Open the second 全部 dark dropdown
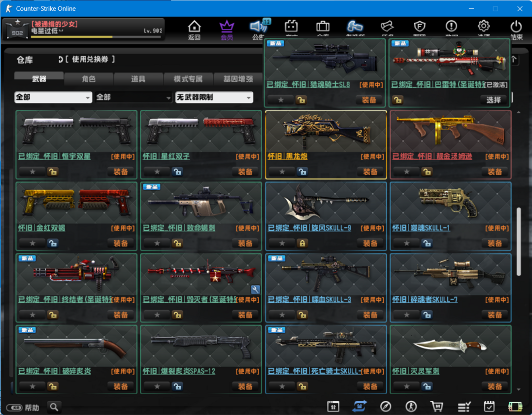 coord(133,97)
